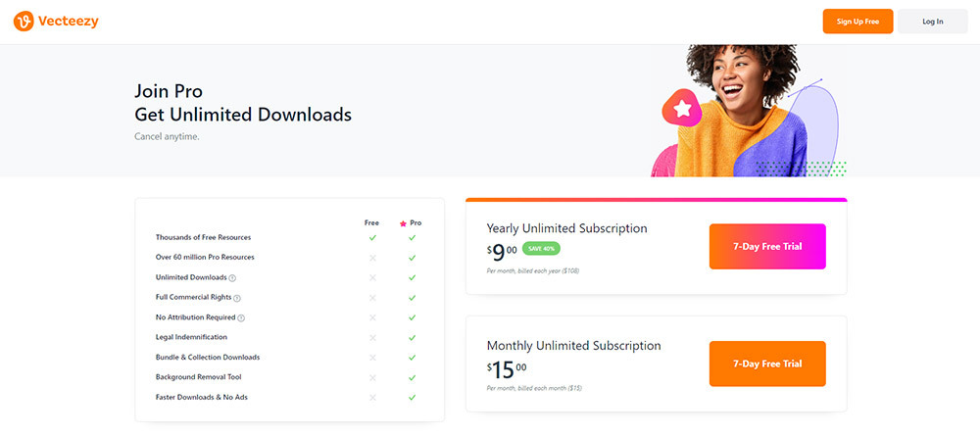Click the Pro checkmark for Background Removal Tool
The height and width of the screenshot is (437, 980).
tap(412, 377)
